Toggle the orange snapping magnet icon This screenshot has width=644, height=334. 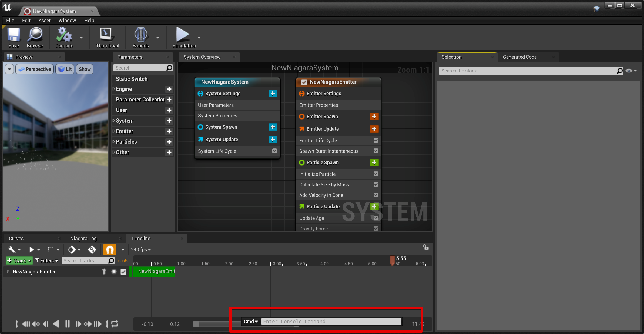pos(110,249)
